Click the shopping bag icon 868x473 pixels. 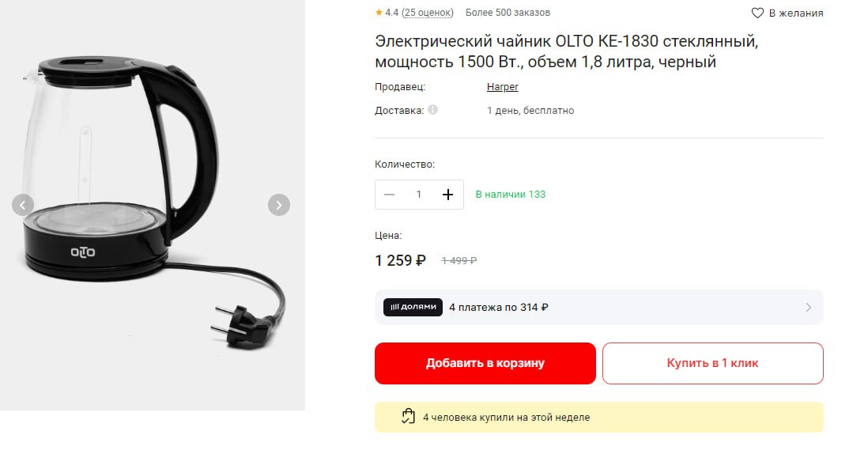(408, 417)
